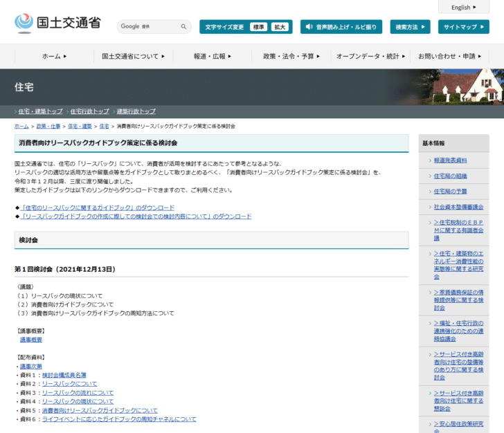Go to 建築行政トップ
Image resolution: width=504 pixels, height=433 pixels.
pos(136,111)
